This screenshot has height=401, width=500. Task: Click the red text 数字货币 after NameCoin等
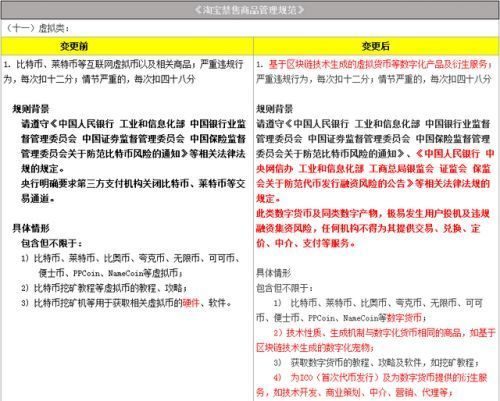(404, 318)
